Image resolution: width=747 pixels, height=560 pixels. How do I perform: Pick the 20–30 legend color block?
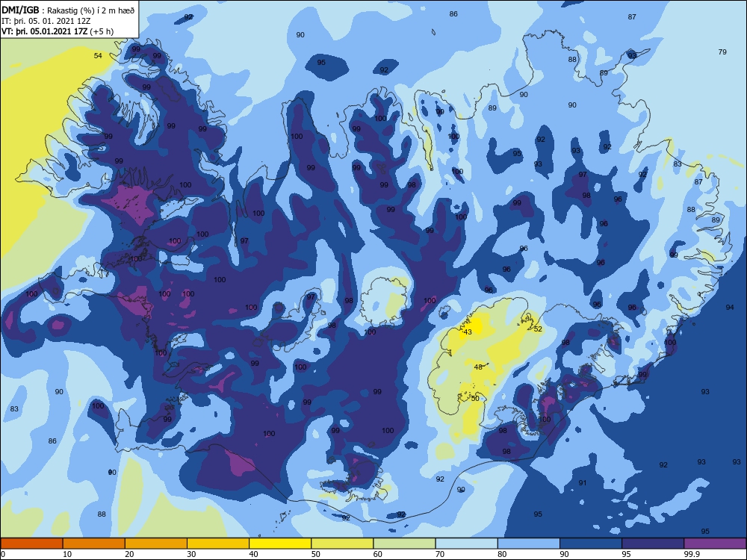tap(156, 544)
